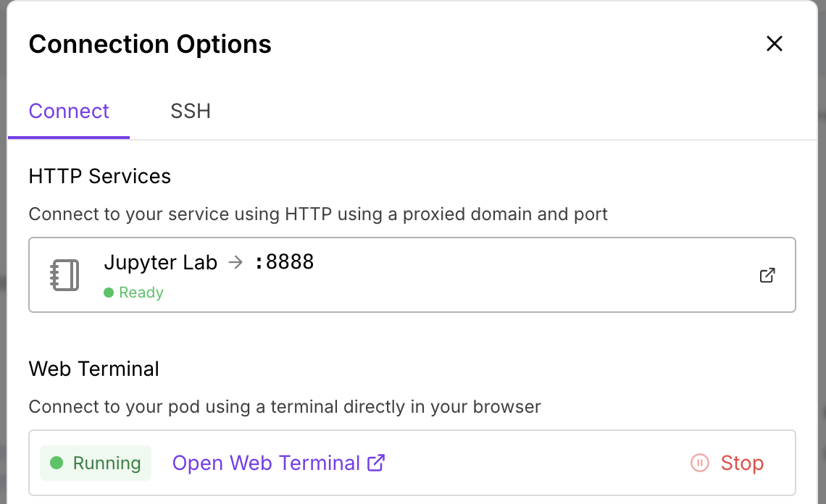Click the Jupyter Lab service name
Viewport: 826px width, 504px height.
pyautogui.click(x=161, y=262)
